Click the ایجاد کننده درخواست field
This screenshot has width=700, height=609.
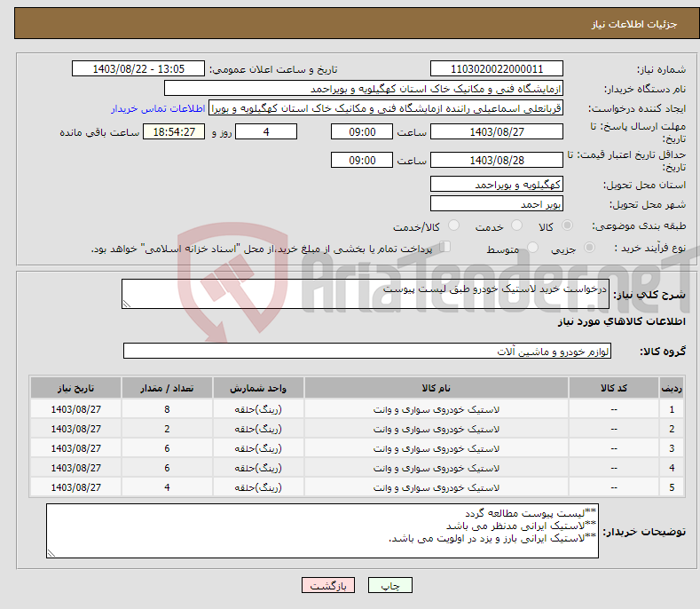click(386, 108)
